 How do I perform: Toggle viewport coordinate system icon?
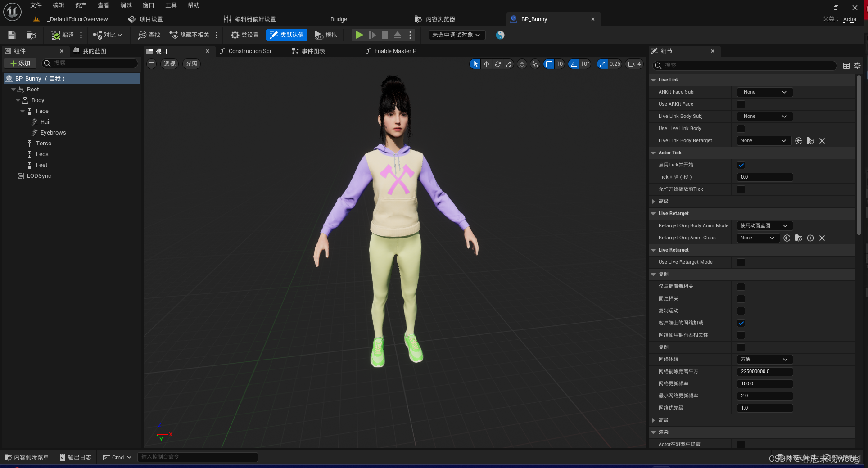pos(522,64)
